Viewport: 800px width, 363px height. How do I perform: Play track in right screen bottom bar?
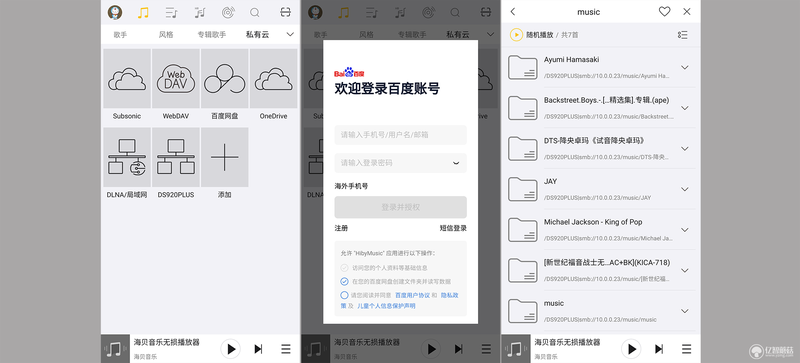tap(632, 349)
